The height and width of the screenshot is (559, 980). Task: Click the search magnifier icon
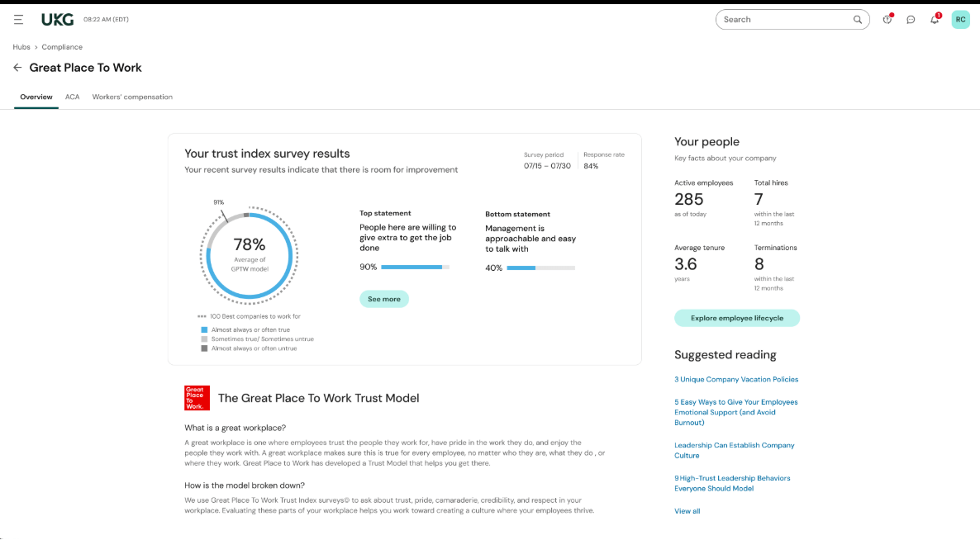click(x=858, y=19)
